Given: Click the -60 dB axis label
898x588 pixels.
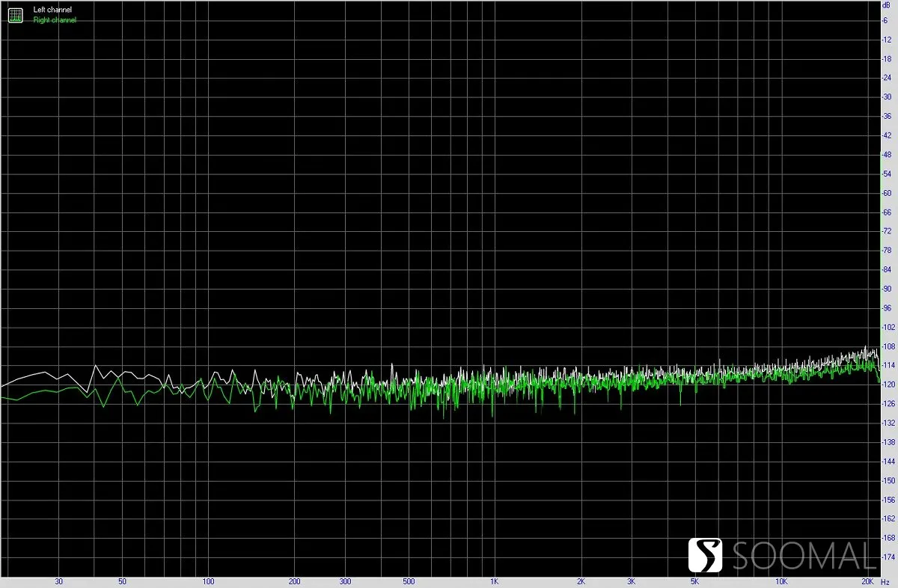Looking at the screenshot, I should click(886, 193).
